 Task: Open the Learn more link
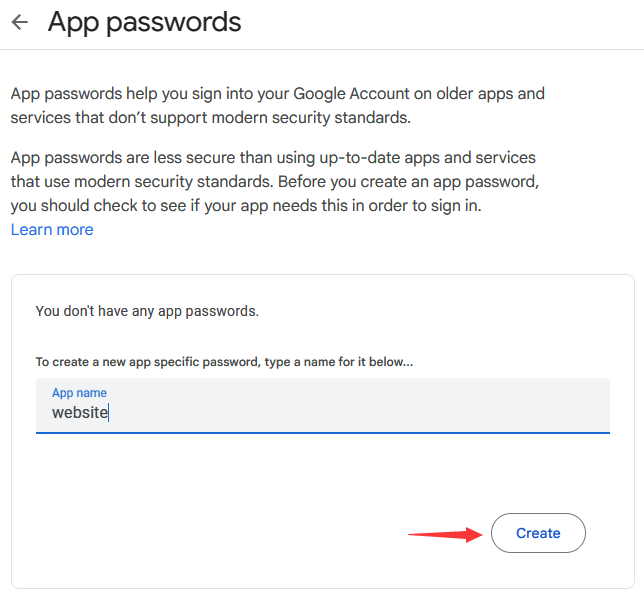click(x=52, y=230)
